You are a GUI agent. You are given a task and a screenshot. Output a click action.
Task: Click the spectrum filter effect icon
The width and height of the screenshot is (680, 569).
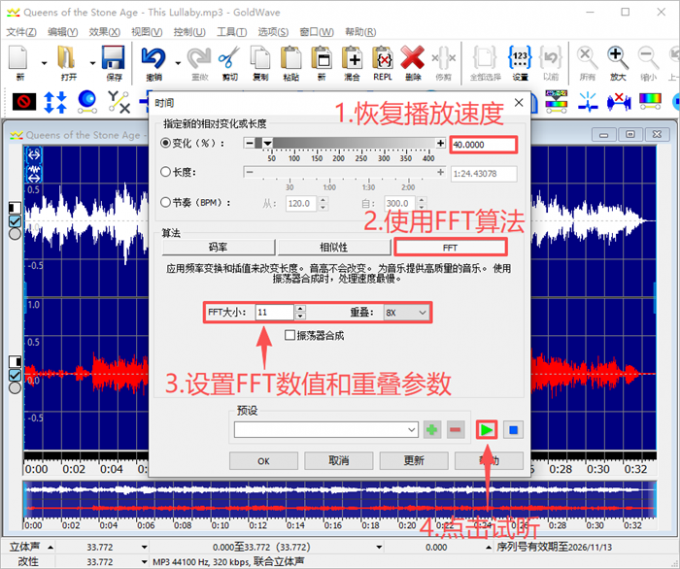pyautogui.click(x=556, y=102)
